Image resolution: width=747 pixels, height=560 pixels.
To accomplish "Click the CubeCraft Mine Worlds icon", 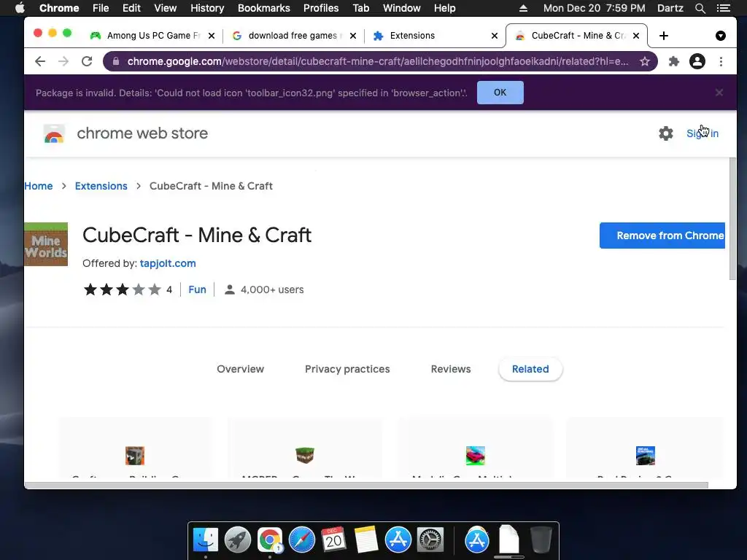I will pos(46,244).
